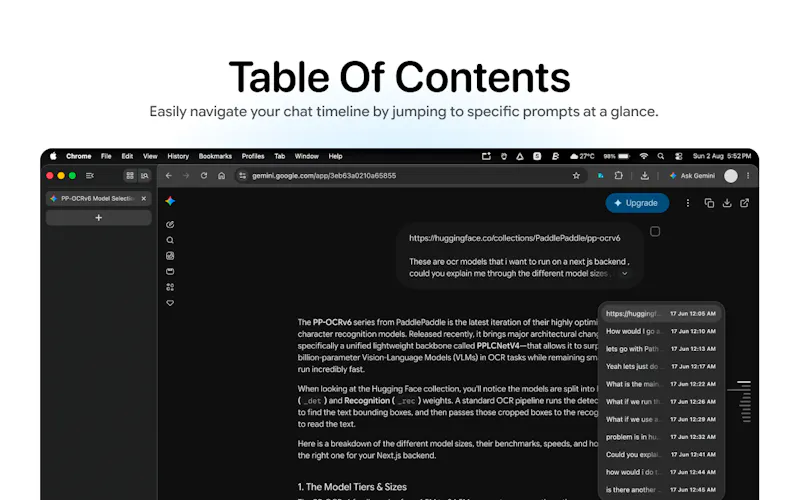This screenshot has height=500, width=800.
Task: Click the screen capture icon in the menu bar
Action: point(486,156)
